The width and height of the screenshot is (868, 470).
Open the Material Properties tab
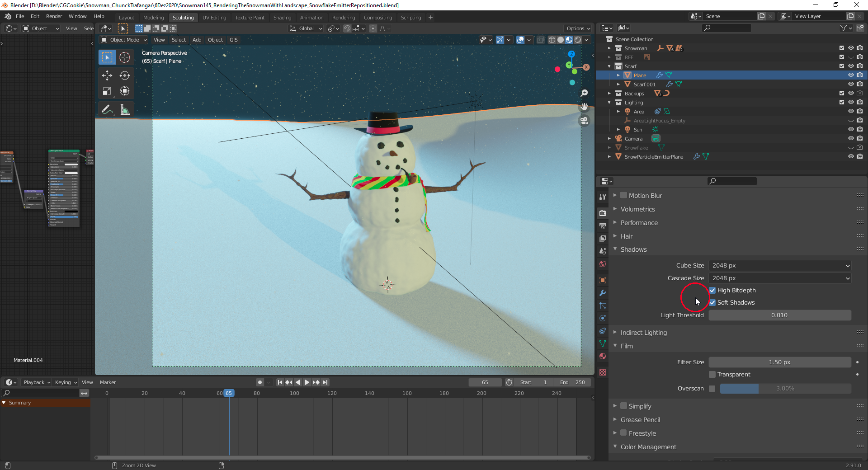[x=602, y=357]
